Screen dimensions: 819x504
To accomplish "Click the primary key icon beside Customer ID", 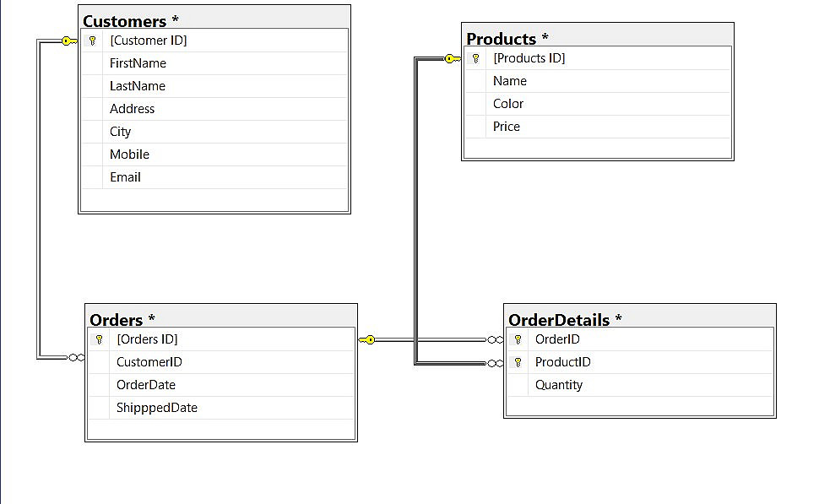I will pos(92,41).
